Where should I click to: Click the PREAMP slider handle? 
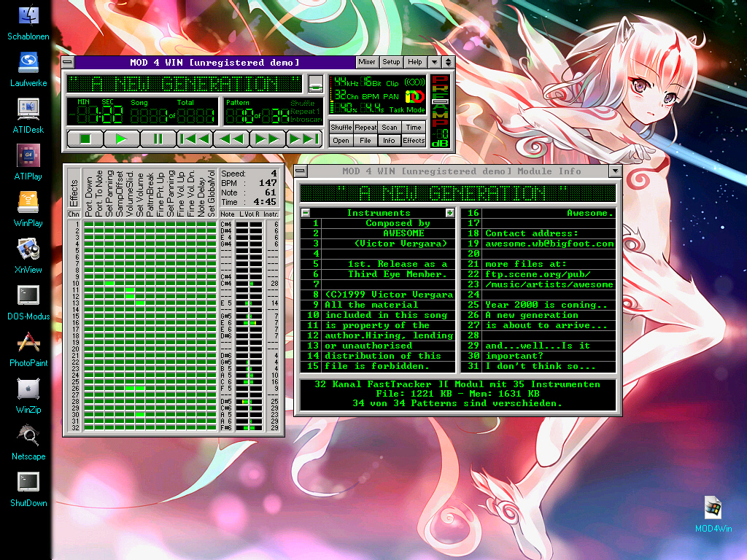pyautogui.click(x=440, y=101)
